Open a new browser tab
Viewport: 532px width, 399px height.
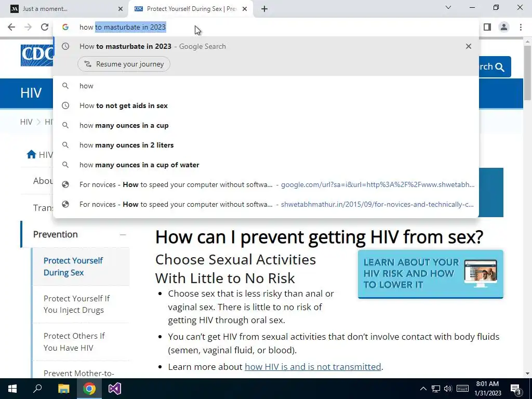[x=264, y=9]
